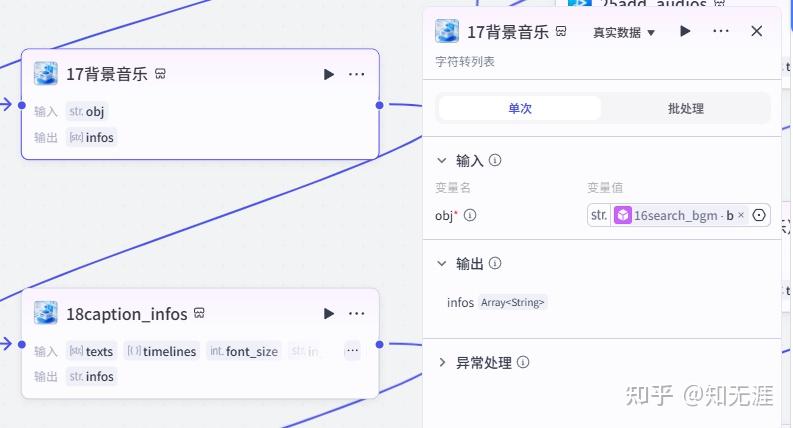
Task: Open more options on 18caption_infos node header
Action: coord(357,314)
